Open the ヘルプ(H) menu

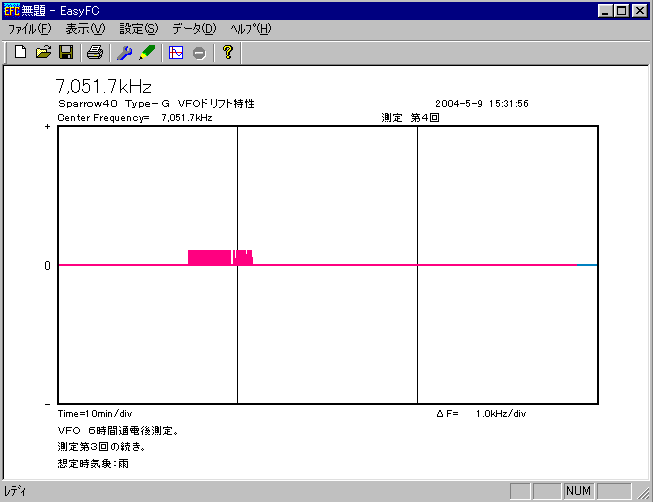click(x=251, y=29)
